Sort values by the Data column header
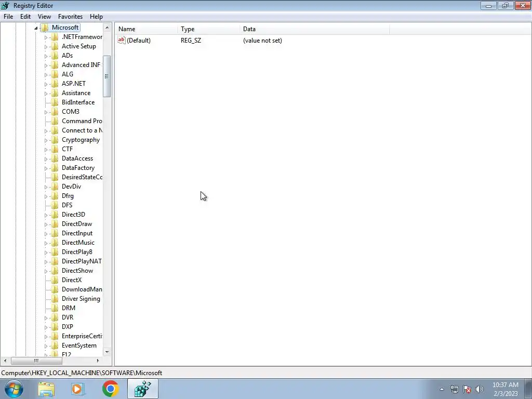This screenshot has width=532, height=399. coord(314,29)
